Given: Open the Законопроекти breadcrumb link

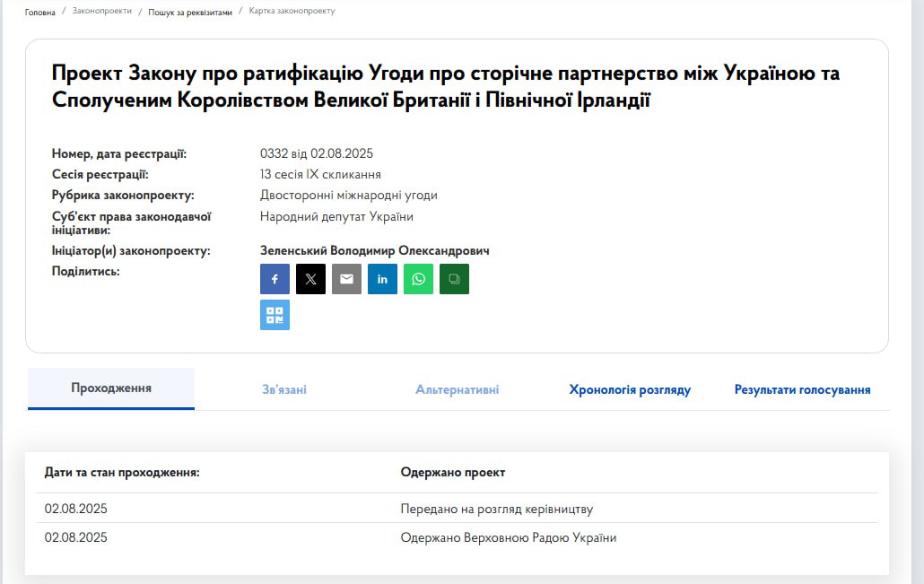Looking at the screenshot, I should click(x=101, y=12).
